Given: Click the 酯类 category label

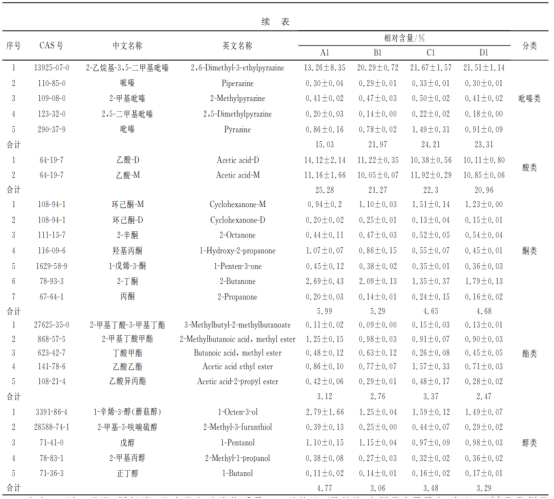Looking at the screenshot, I should tap(530, 353).
